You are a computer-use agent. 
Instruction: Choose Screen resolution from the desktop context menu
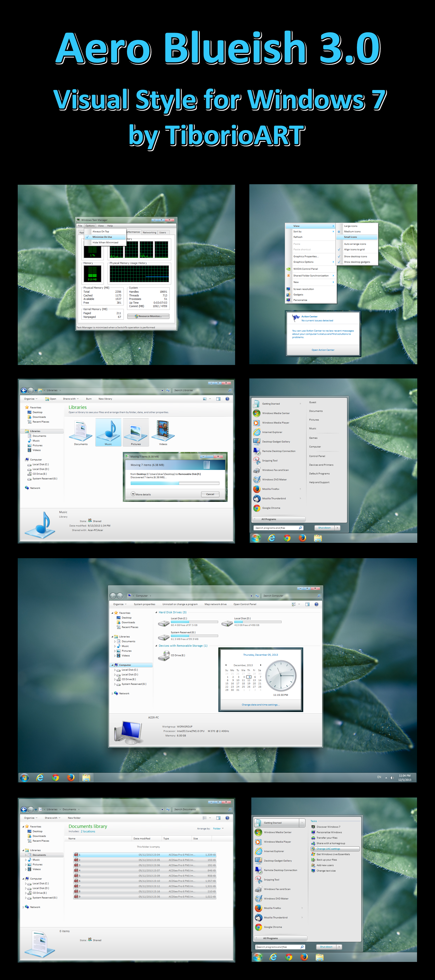click(311, 289)
